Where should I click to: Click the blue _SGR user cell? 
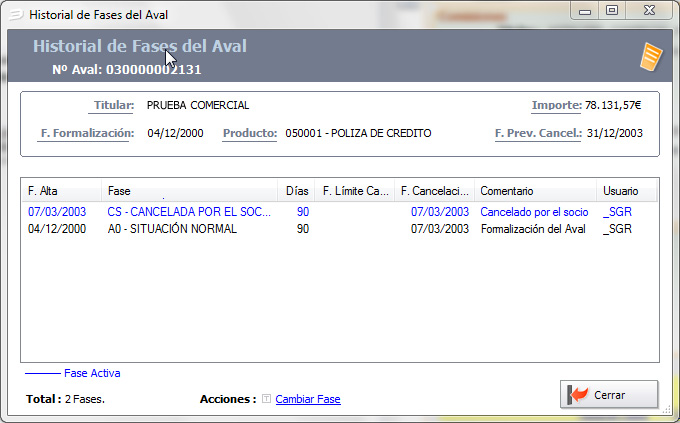617,212
